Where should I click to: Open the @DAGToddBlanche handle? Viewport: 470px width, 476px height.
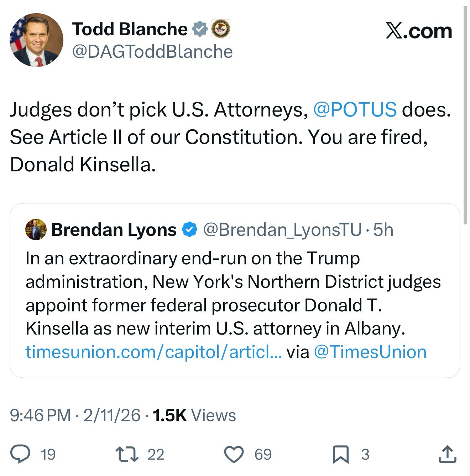(152, 52)
